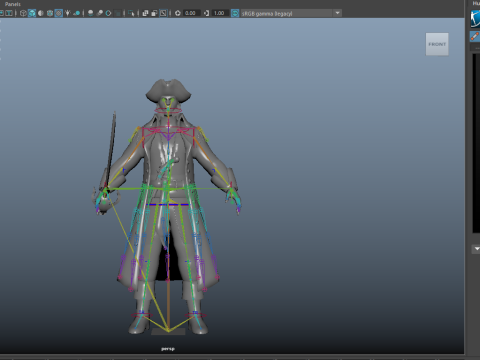Viewport: 480px width, 360px height.
Task: Toggle Depth of Field icon
Action: click(x=118, y=13)
